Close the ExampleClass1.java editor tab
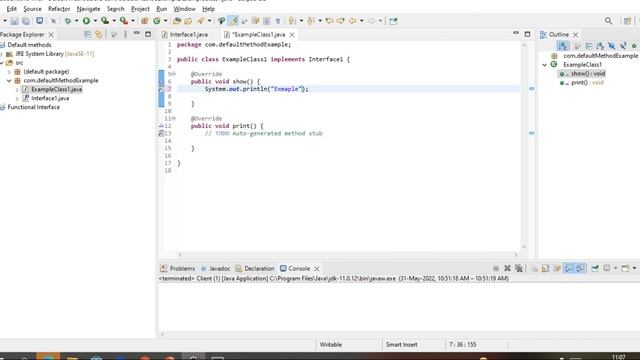 pyautogui.click(x=292, y=35)
